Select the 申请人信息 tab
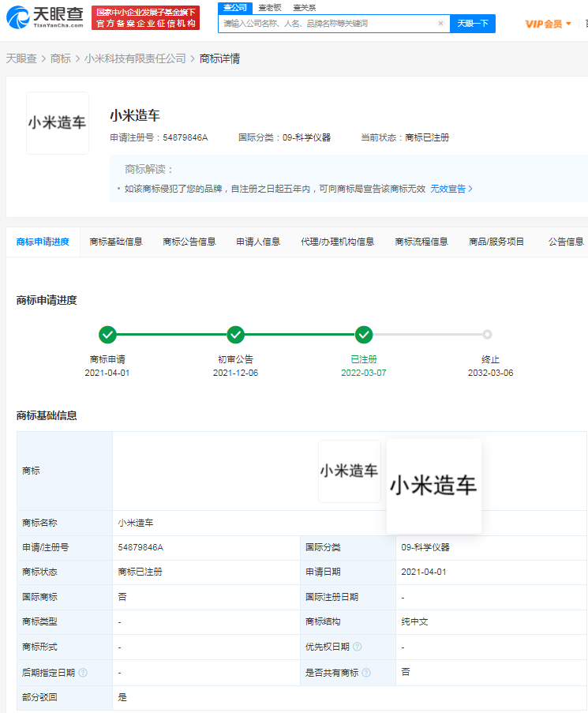 (258, 242)
